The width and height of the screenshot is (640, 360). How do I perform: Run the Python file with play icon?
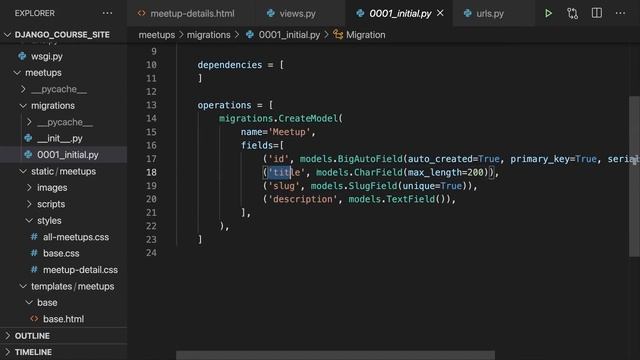tap(548, 13)
